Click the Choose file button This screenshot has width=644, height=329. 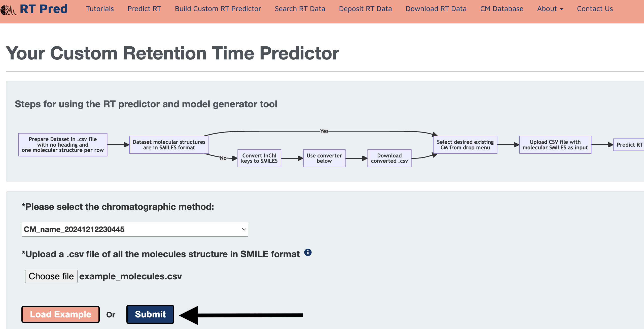click(51, 276)
